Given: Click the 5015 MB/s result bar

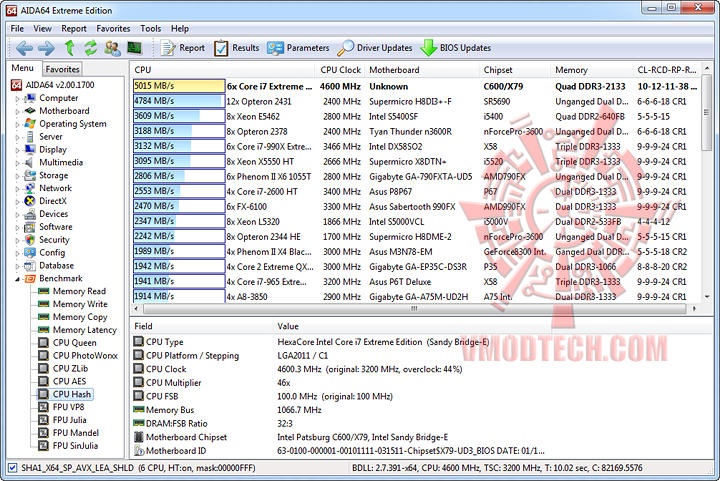Looking at the screenshot, I should click(179, 86).
